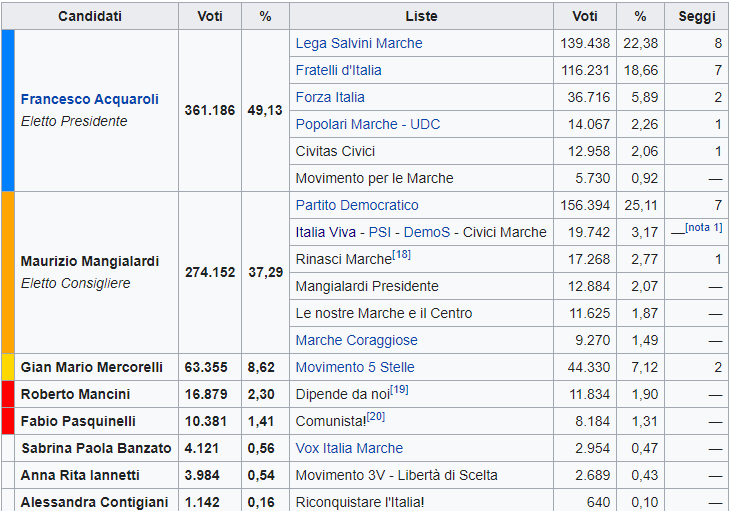Open the nota 1 footnote link
The height and width of the screenshot is (511, 729).
(x=704, y=228)
